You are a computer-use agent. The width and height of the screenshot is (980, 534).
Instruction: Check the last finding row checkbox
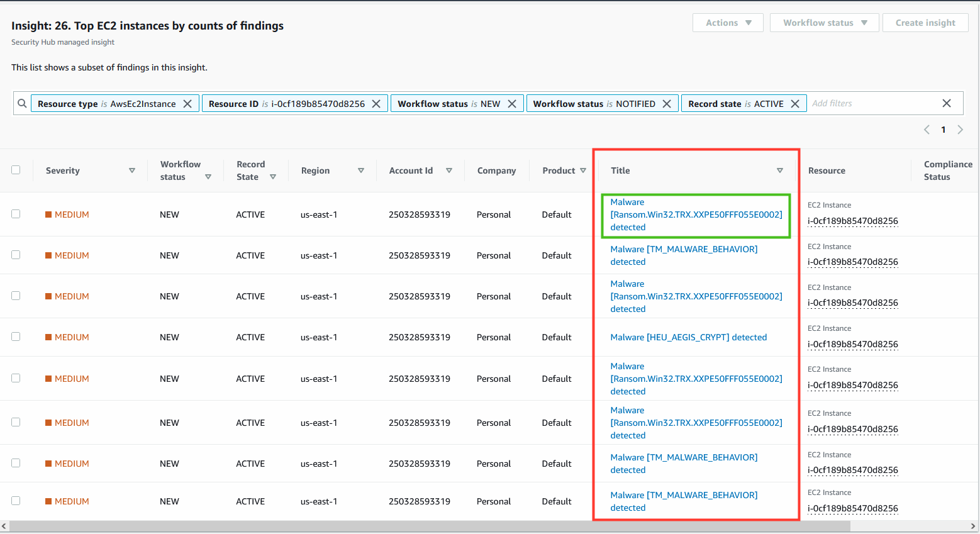tap(16, 501)
